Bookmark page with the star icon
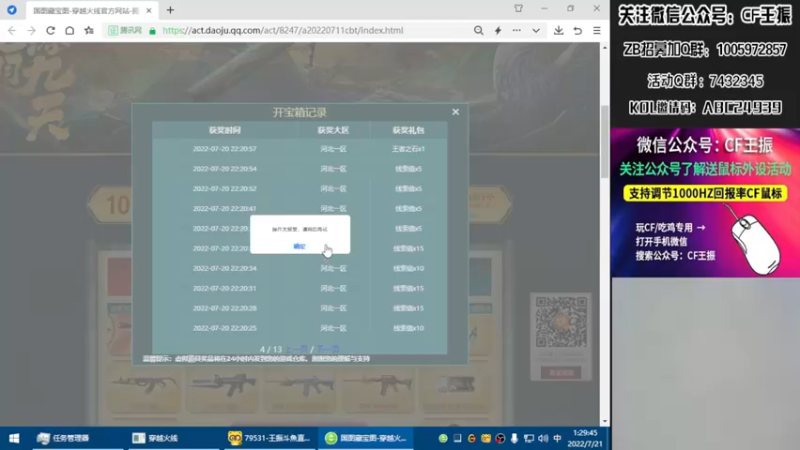800x450 pixels. (89, 31)
